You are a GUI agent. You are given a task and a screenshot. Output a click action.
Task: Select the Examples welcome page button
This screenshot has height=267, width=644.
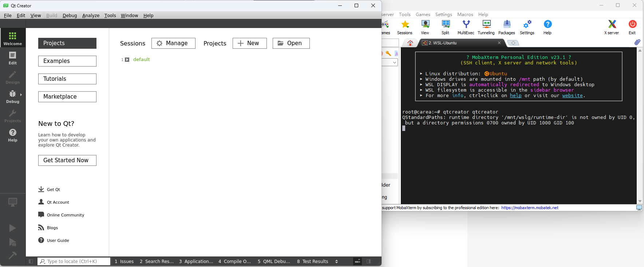click(x=67, y=61)
